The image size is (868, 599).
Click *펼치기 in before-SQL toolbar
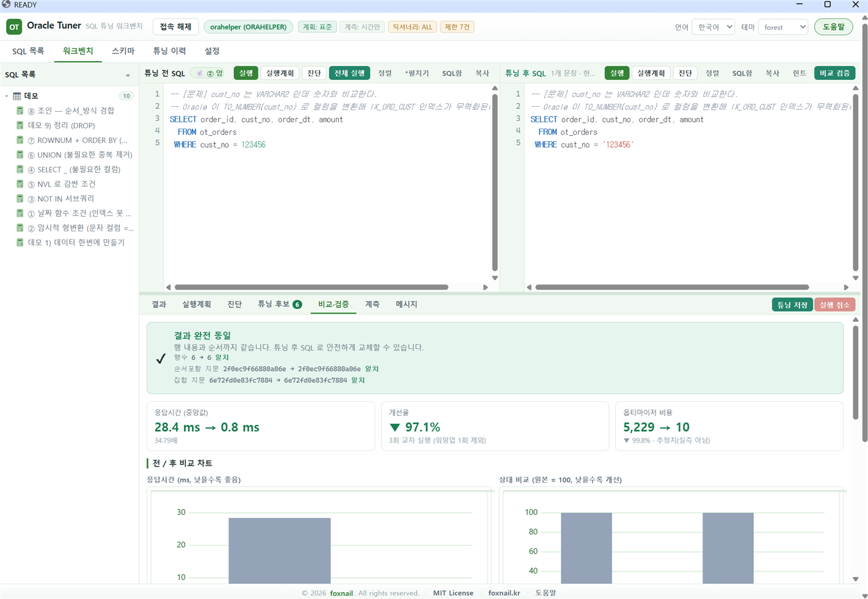click(417, 73)
